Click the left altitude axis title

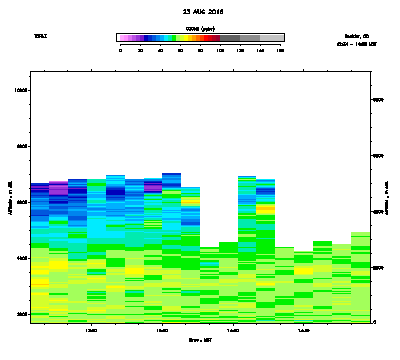click(x=10, y=198)
